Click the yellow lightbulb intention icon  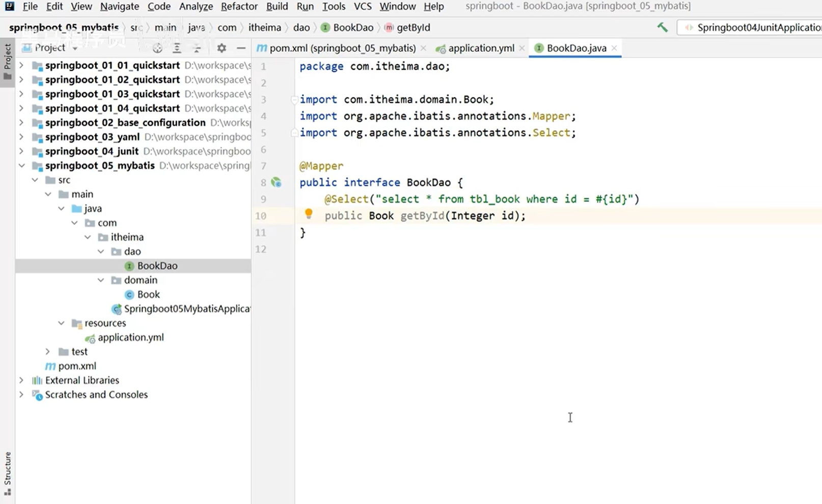point(308,214)
